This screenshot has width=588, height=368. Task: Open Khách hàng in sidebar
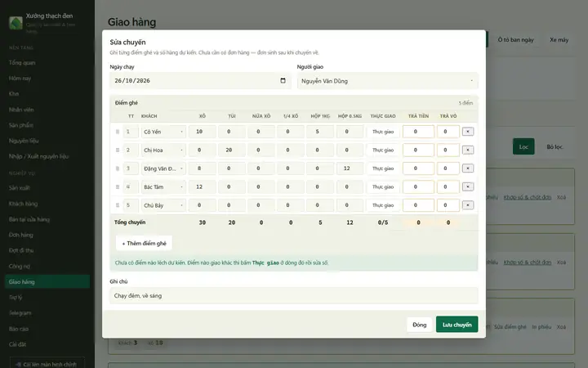pyautogui.click(x=47, y=204)
